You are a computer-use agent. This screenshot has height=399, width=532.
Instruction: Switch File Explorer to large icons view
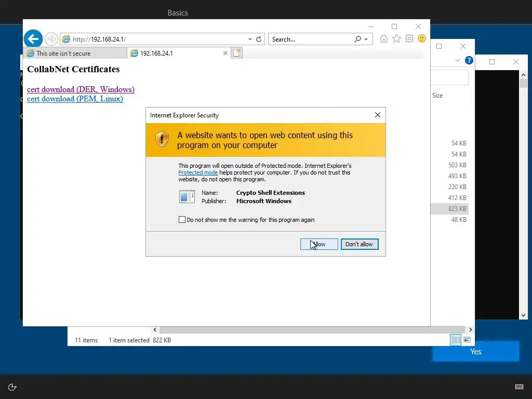coord(467,340)
